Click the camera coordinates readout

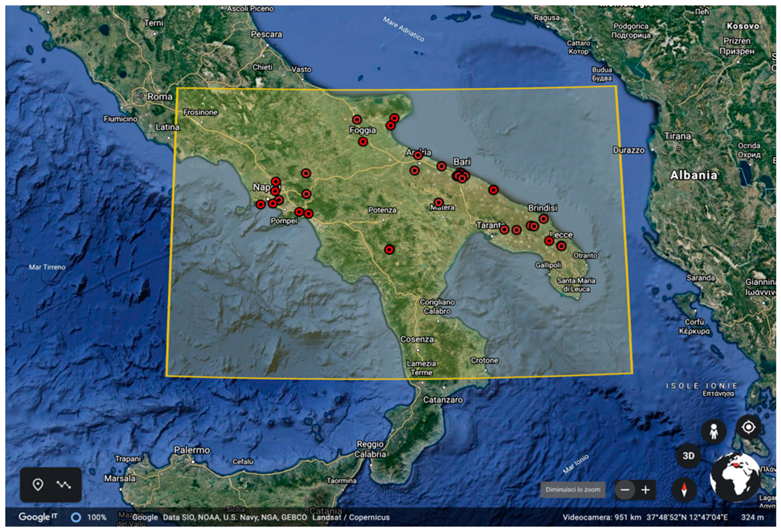687,517
